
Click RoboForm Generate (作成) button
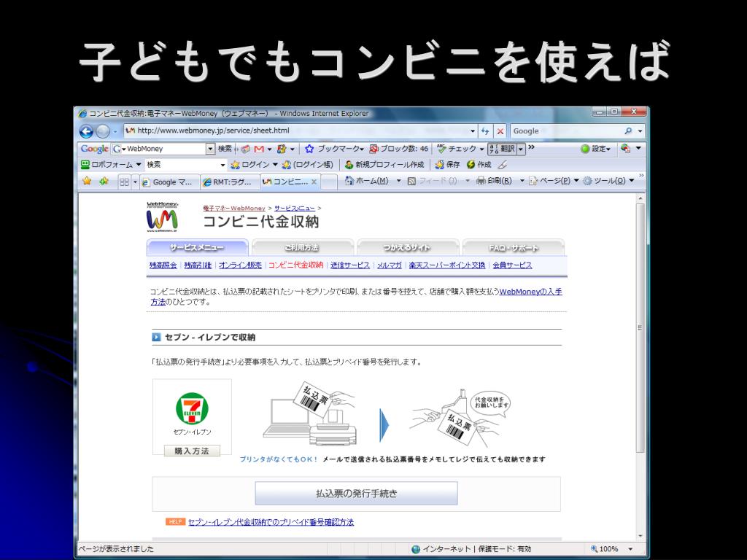[x=479, y=165]
